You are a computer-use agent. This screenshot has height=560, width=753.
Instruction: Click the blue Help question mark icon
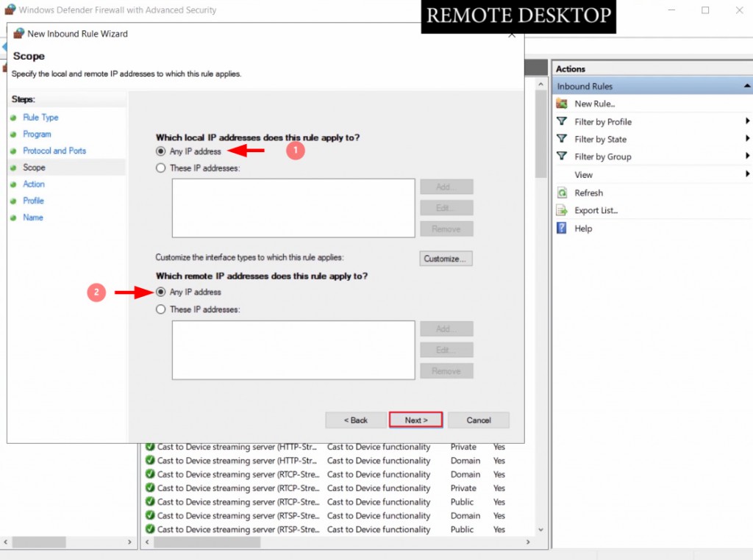pos(561,228)
